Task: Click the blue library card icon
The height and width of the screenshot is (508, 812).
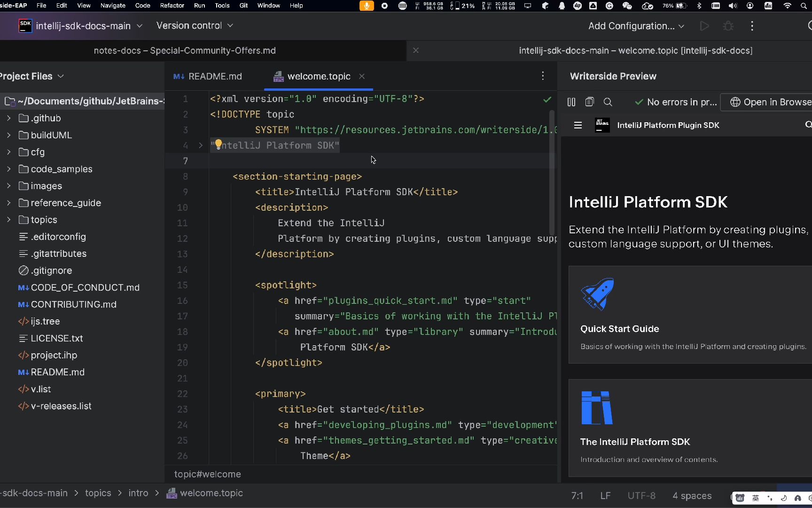Action: click(x=597, y=407)
